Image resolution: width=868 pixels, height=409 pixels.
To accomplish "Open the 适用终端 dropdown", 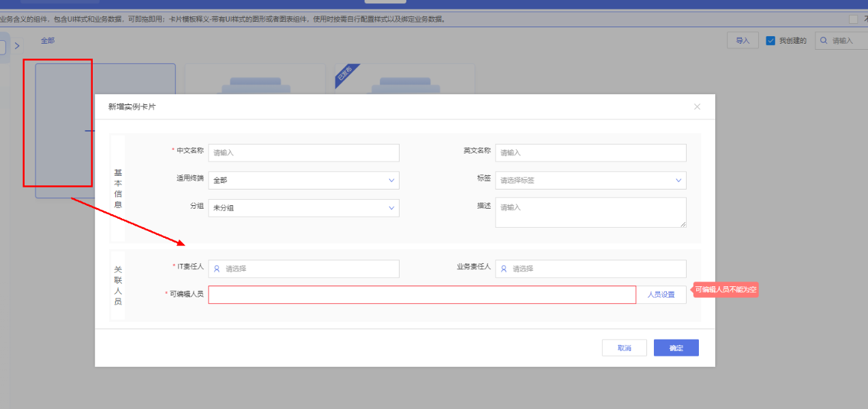I will [303, 180].
